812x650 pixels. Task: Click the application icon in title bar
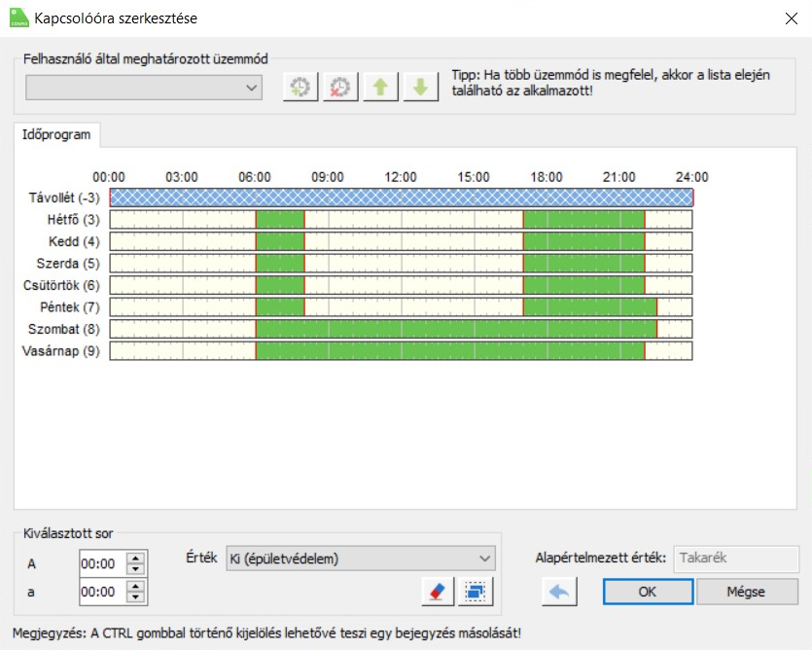(19, 18)
